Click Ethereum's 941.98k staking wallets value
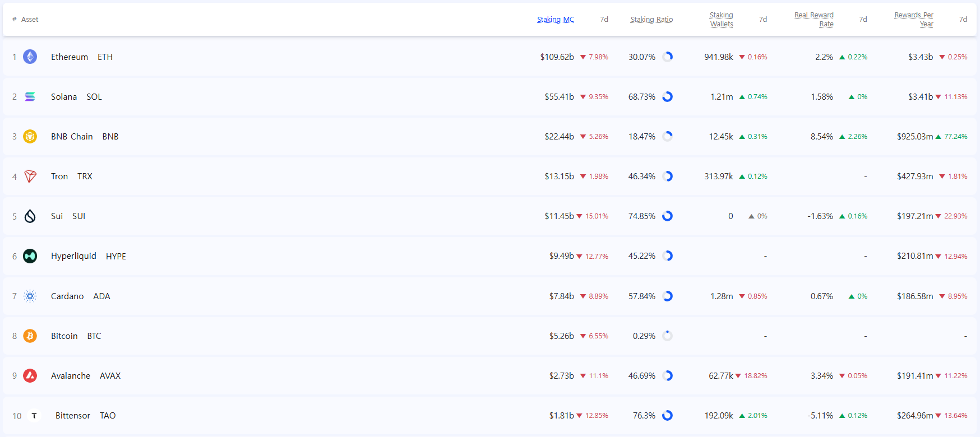Image resolution: width=980 pixels, height=437 pixels. click(x=719, y=57)
